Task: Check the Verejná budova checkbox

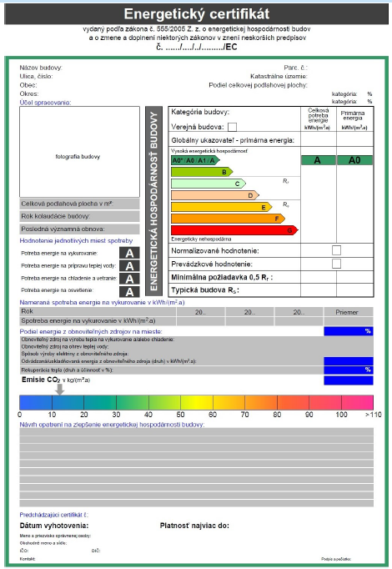Action: [x=232, y=127]
